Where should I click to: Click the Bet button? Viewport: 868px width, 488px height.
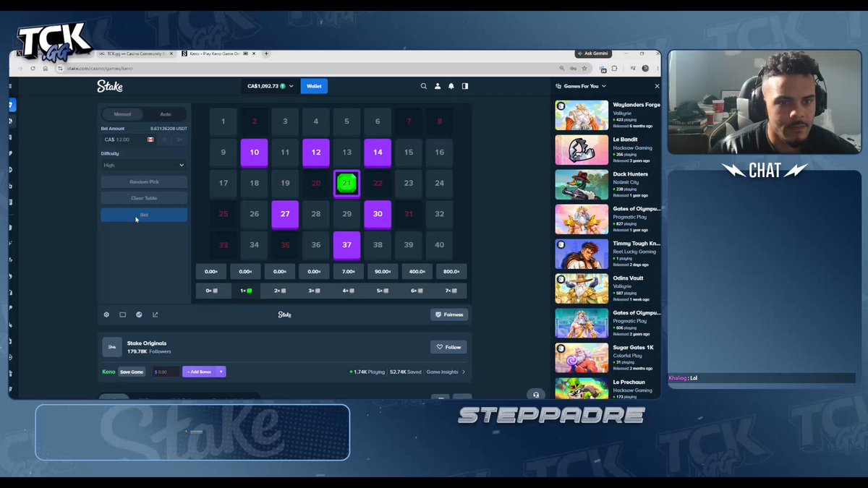click(x=144, y=215)
